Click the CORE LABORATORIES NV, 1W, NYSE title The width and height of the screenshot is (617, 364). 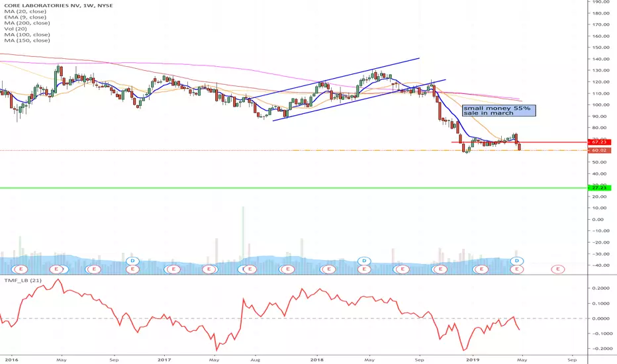[x=59, y=5]
